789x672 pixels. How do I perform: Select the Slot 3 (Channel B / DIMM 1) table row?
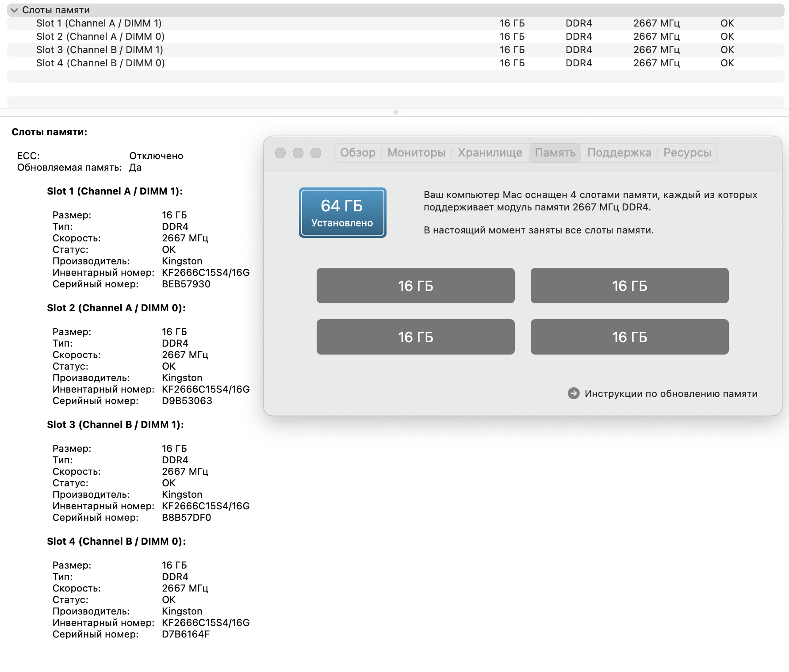396,50
